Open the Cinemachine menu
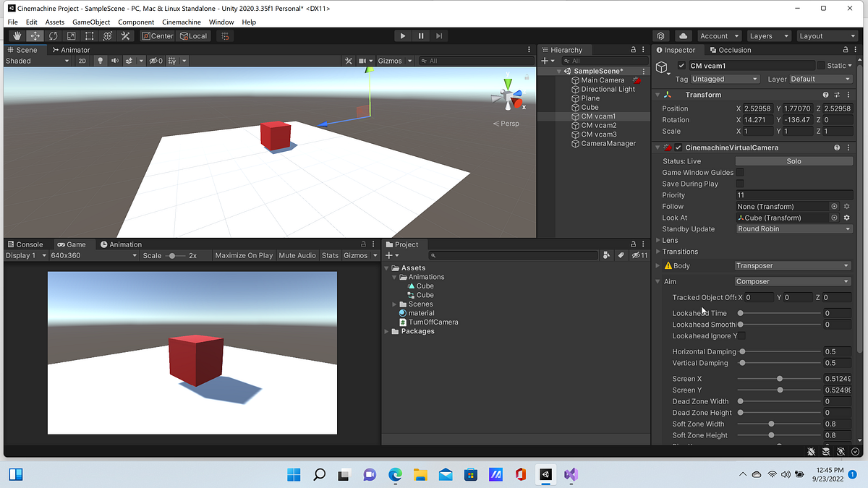 pos(182,22)
